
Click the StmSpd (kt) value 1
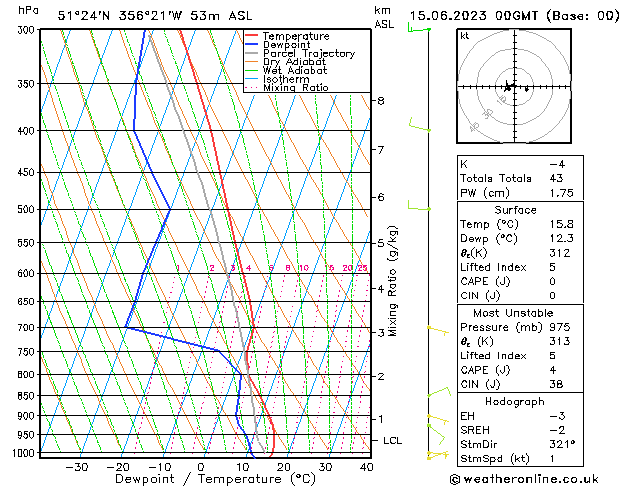click(x=552, y=458)
